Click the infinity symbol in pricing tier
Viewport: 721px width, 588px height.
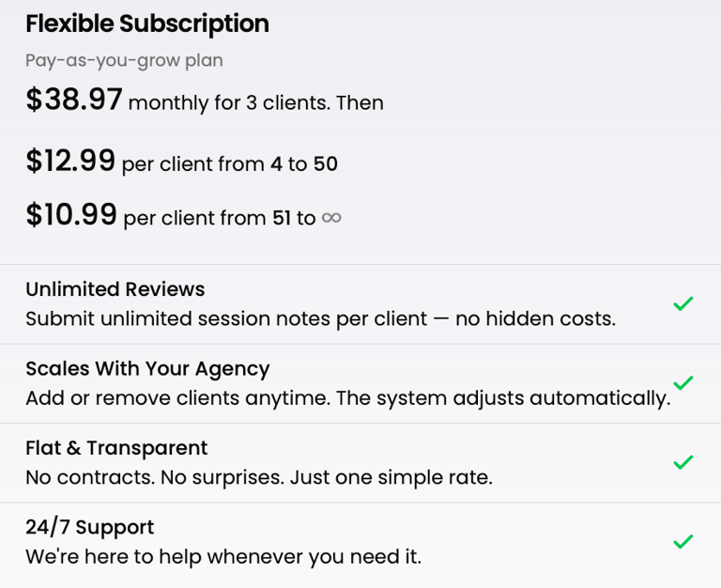pos(331,218)
